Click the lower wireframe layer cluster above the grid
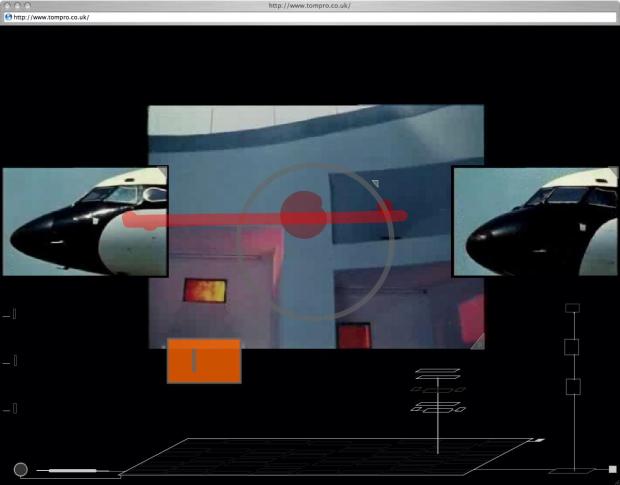The image size is (620, 485). pos(436,408)
